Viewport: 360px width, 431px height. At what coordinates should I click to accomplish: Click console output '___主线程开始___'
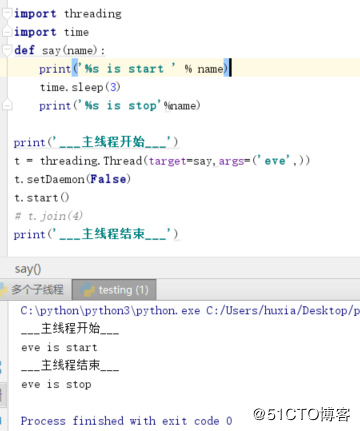point(70,329)
